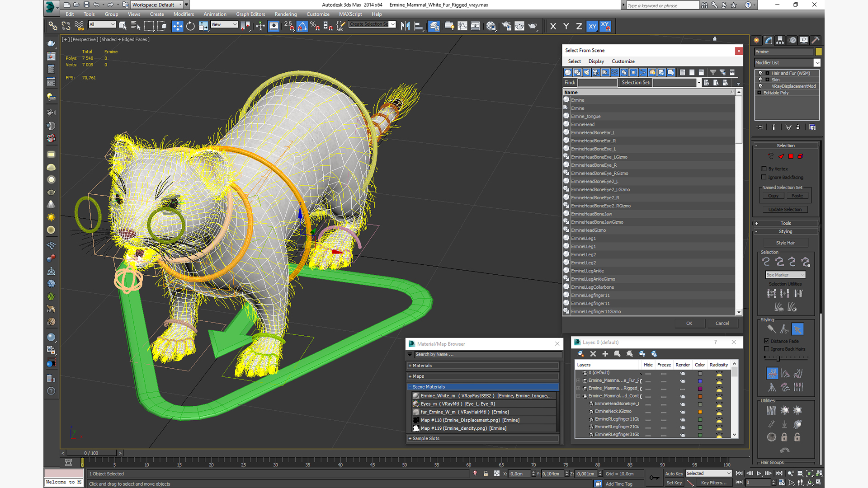Collapse Scene Materials group

point(483,387)
